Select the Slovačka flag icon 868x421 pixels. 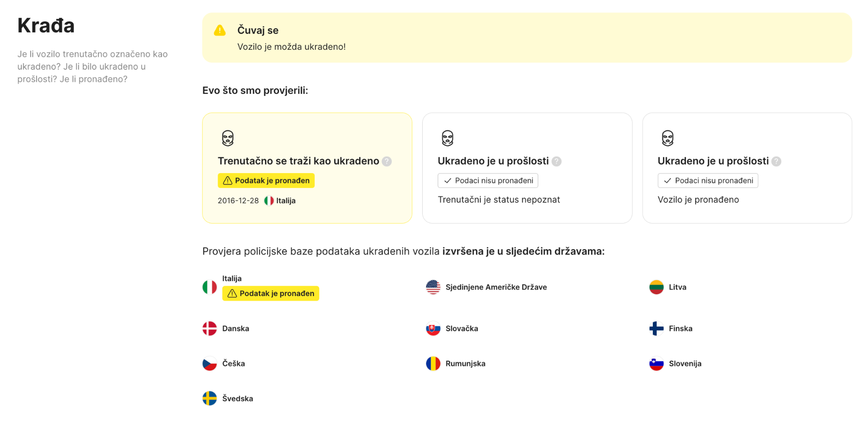coord(433,329)
